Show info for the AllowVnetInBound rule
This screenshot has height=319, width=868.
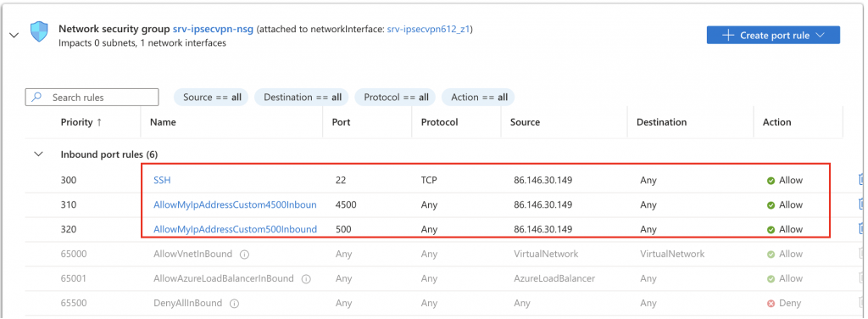pyautogui.click(x=245, y=255)
